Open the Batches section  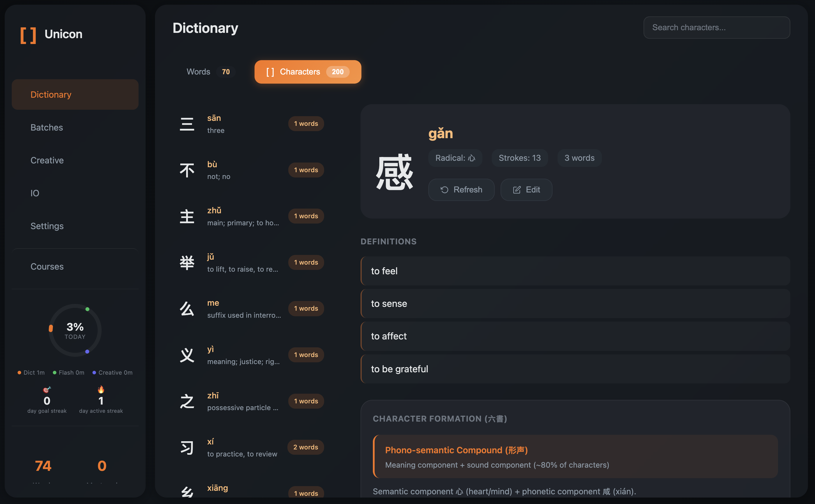click(47, 127)
